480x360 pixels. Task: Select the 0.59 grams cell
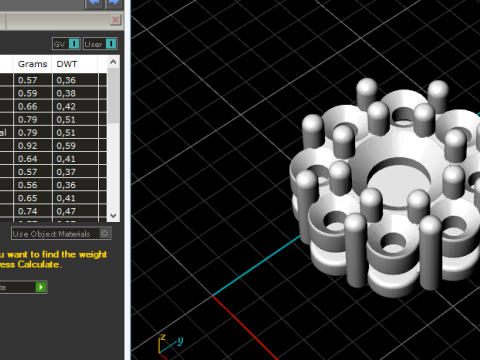coord(33,93)
